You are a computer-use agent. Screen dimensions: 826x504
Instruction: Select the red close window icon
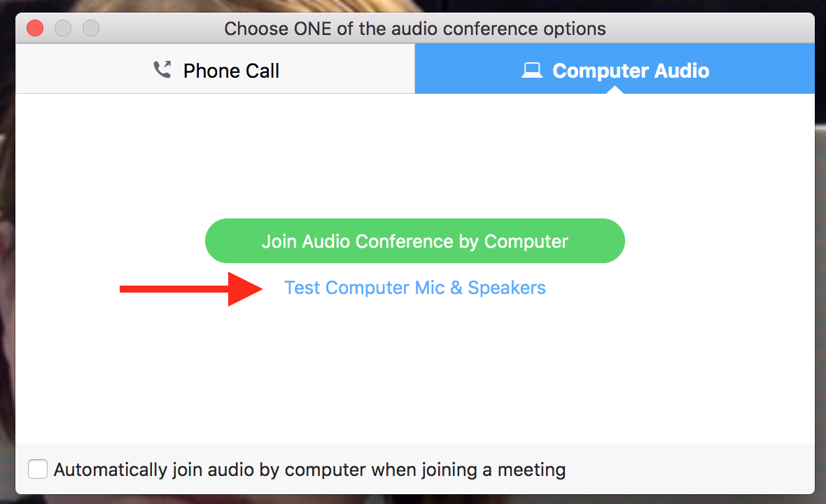[x=34, y=28]
